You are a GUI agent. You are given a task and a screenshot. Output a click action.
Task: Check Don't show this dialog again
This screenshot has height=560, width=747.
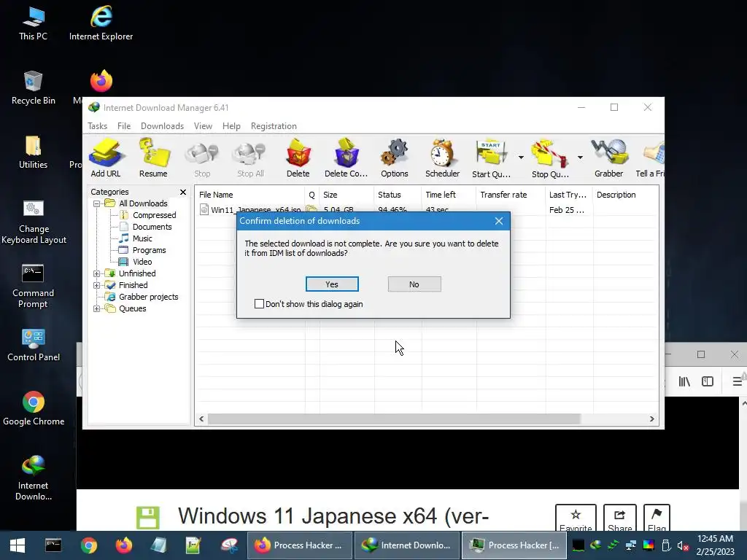tap(259, 304)
